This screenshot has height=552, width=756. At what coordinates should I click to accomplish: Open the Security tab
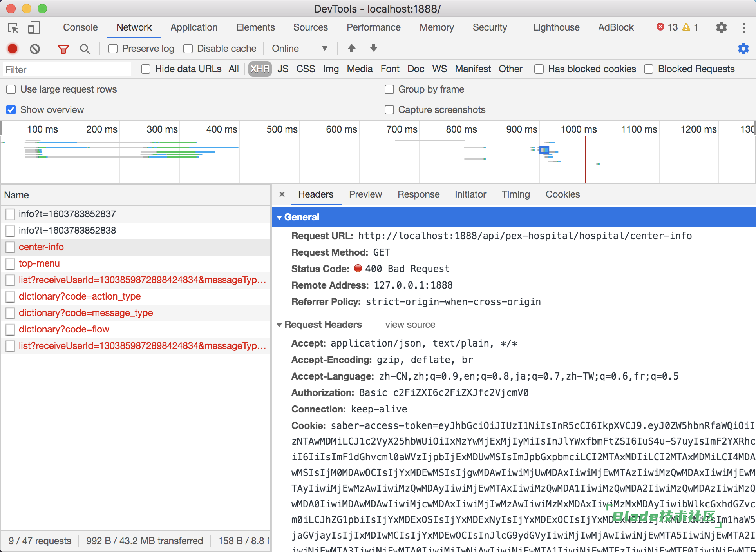tap(490, 27)
